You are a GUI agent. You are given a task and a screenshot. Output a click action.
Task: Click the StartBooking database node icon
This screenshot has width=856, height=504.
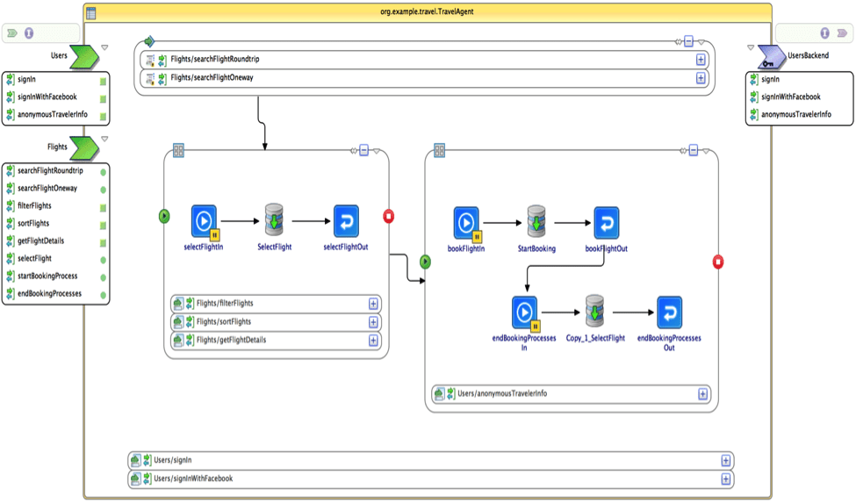pyautogui.click(x=536, y=221)
